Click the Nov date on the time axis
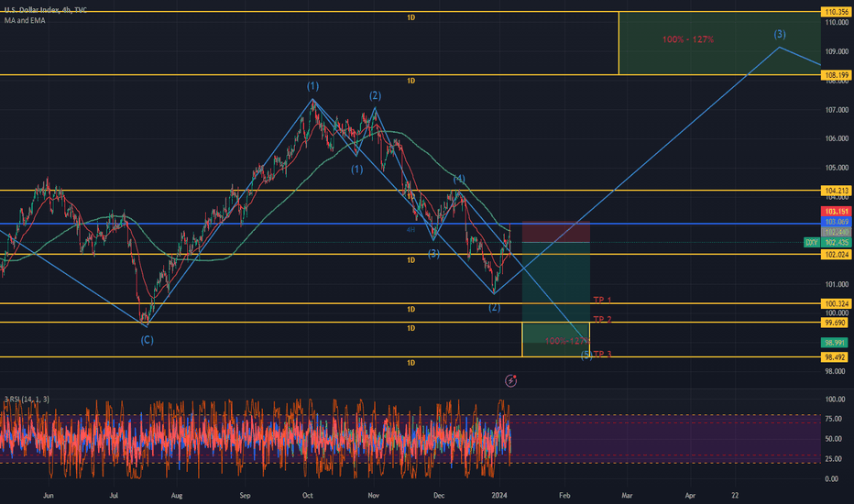854x504 pixels. coord(373,495)
